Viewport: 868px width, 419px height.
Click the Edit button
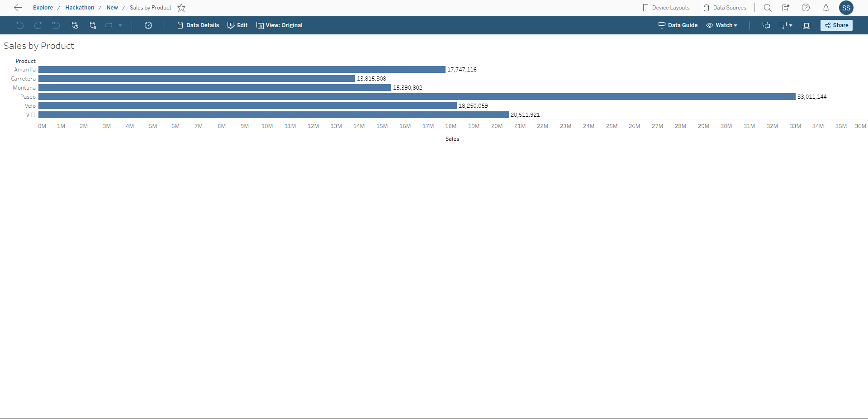237,25
